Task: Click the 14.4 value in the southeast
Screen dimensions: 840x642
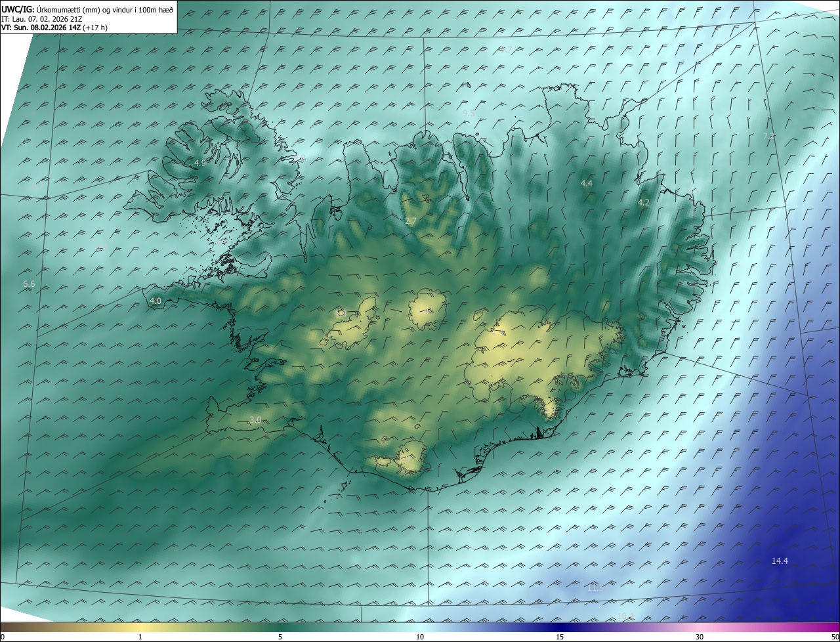Action: click(x=780, y=561)
